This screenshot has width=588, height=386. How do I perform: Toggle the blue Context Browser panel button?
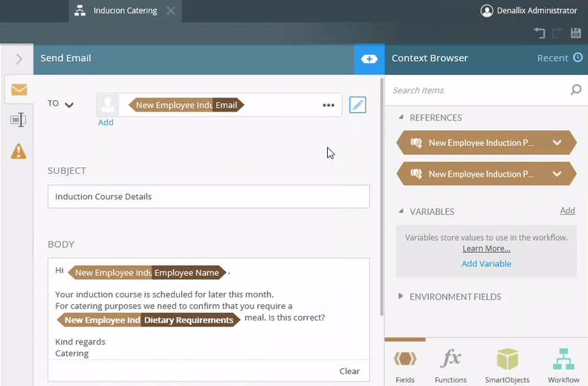(x=369, y=58)
